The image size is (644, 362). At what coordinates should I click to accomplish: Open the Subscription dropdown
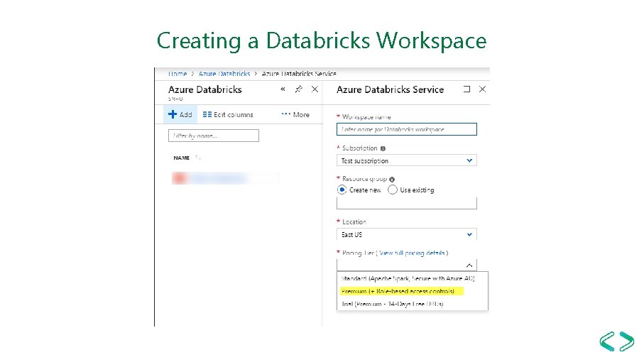pyautogui.click(x=407, y=160)
